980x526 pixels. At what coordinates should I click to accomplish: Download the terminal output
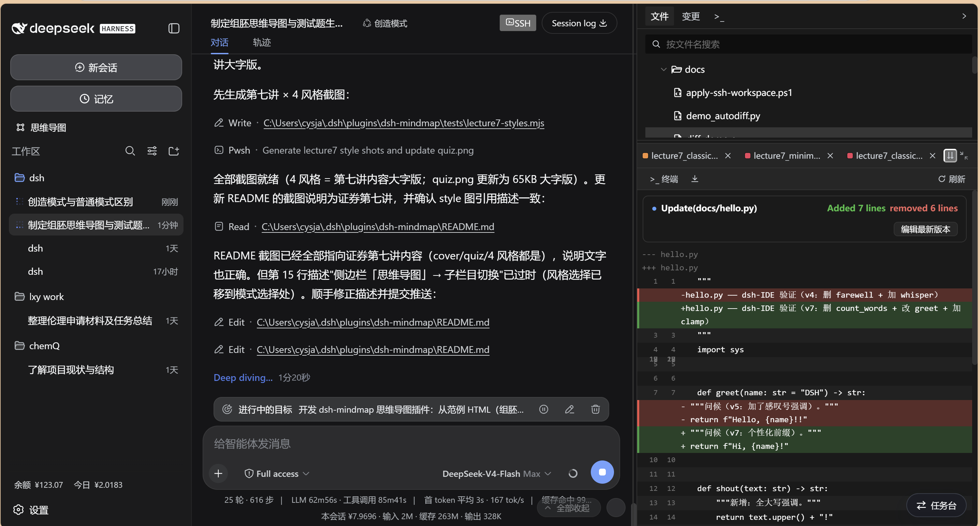click(x=695, y=179)
